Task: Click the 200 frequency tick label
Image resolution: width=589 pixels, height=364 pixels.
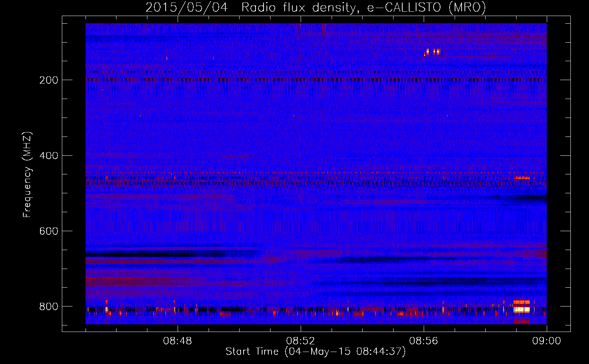Action: [49, 80]
